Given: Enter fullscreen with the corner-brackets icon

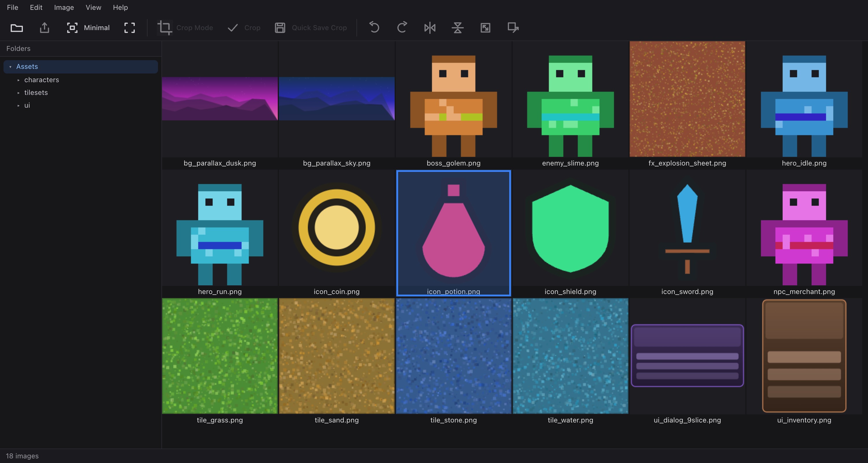Looking at the screenshot, I should [129, 27].
